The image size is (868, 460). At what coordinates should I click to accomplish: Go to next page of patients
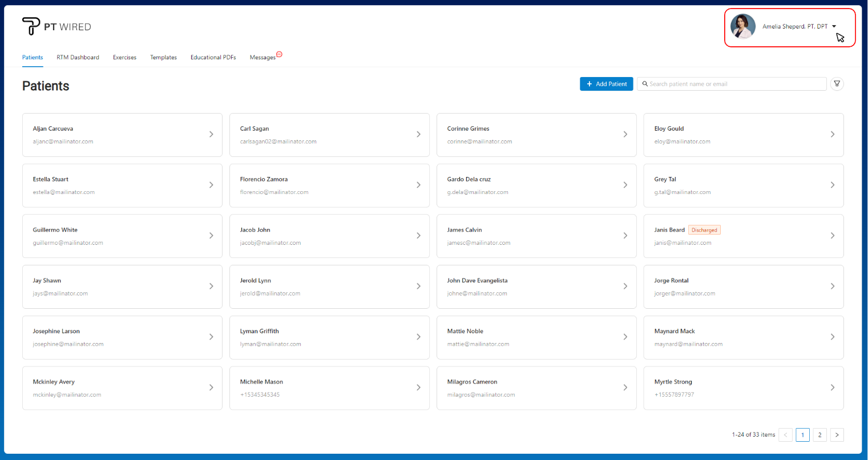pyautogui.click(x=837, y=435)
